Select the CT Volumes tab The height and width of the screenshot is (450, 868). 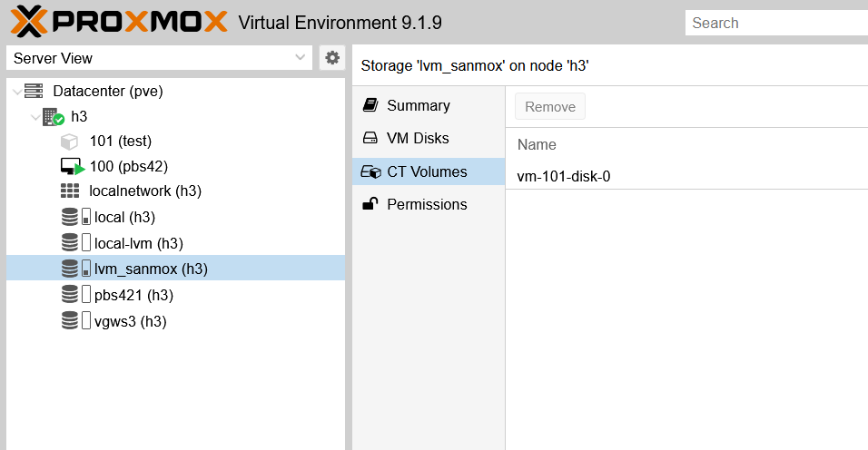[429, 171]
